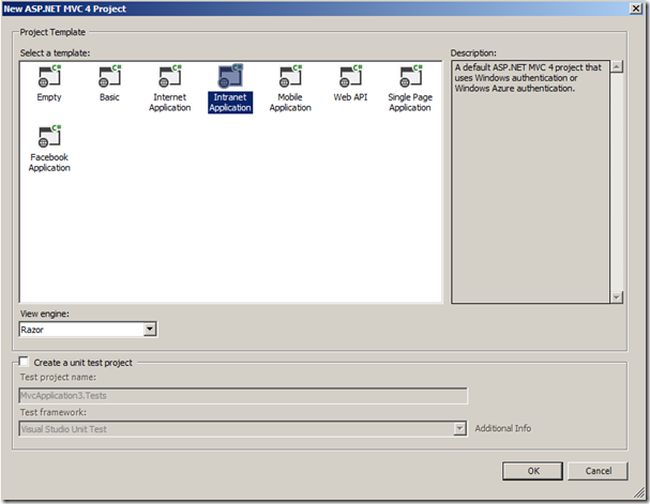Enable Create a unit test project checkbox
Image resolution: width=650 pixels, height=504 pixels.
[x=24, y=361]
